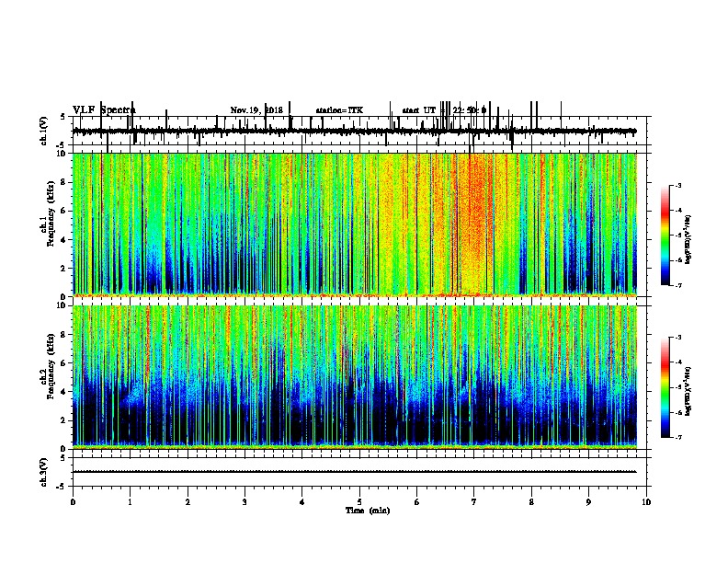Click time axis tick label '2'
Viewport: 728px width, 563px height.
tap(188, 502)
